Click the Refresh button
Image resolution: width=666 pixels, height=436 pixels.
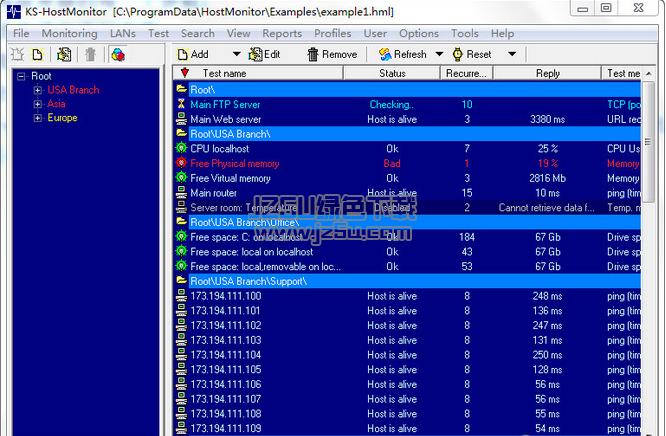coord(403,54)
